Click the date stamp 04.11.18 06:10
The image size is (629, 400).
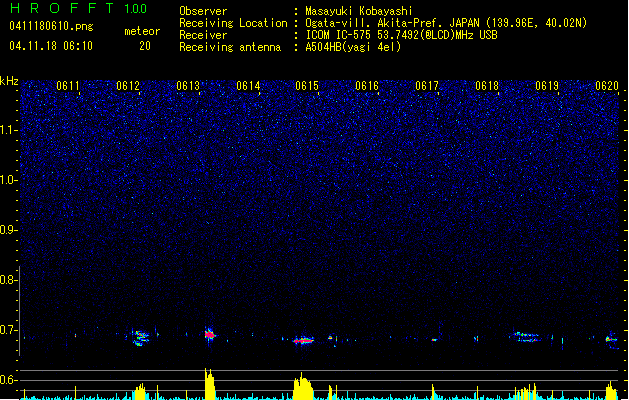click(x=51, y=46)
